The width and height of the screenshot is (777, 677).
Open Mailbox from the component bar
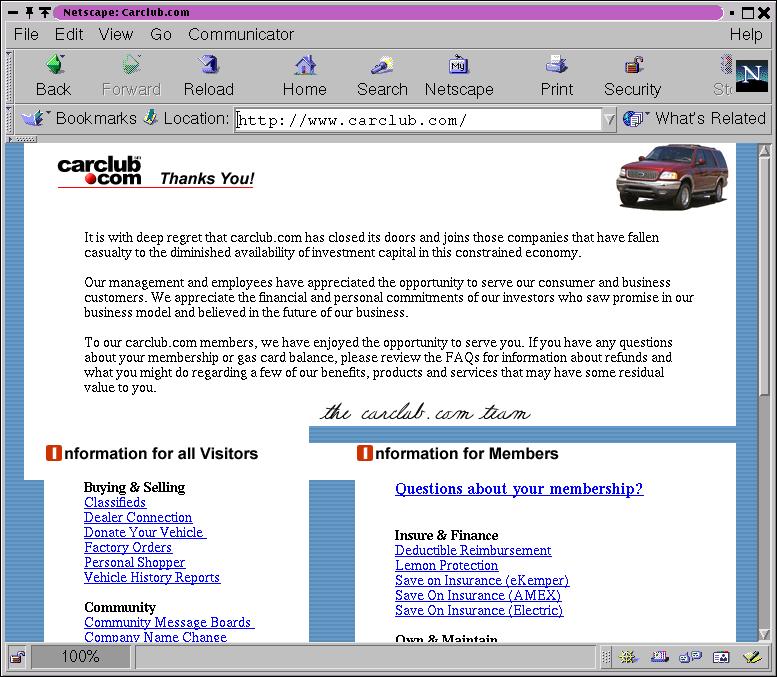pyautogui.click(x=660, y=657)
